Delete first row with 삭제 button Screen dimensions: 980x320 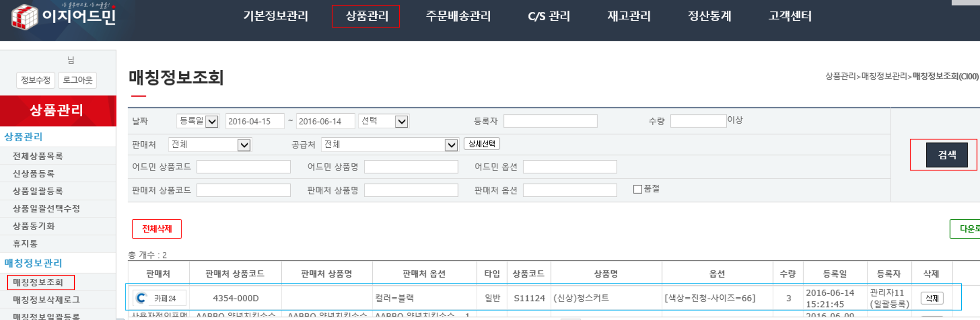pyautogui.click(x=932, y=298)
